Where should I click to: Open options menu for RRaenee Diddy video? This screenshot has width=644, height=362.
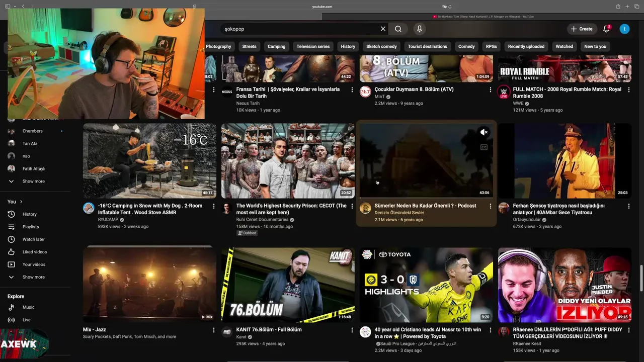point(629,330)
